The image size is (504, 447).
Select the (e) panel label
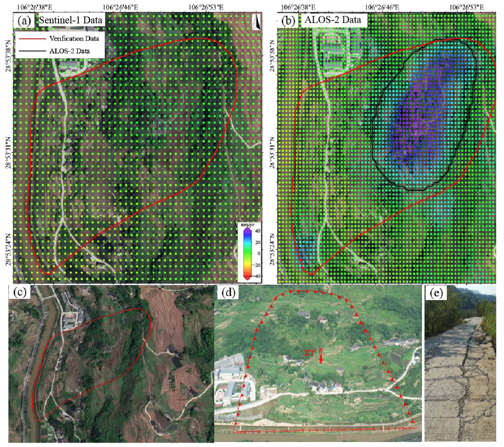click(436, 293)
